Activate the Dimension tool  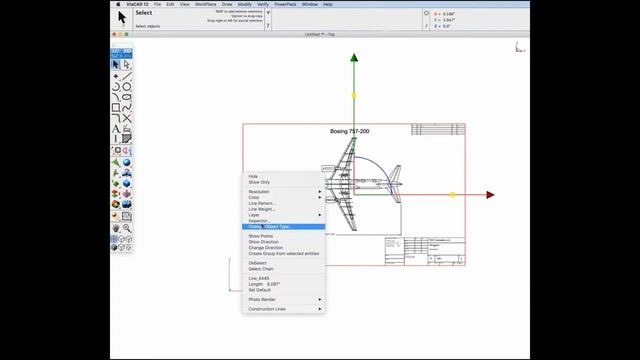pos(116,139)
